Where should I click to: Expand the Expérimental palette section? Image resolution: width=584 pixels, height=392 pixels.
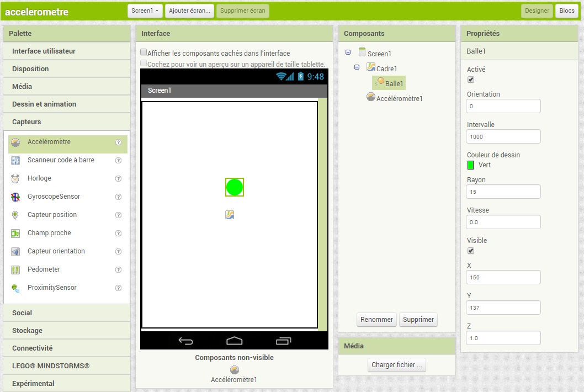click(67, 383)
